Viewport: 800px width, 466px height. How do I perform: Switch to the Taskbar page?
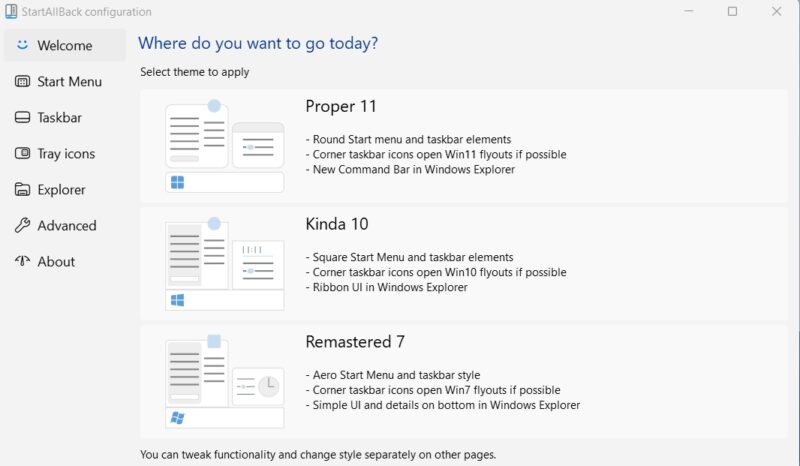point(59,117)
